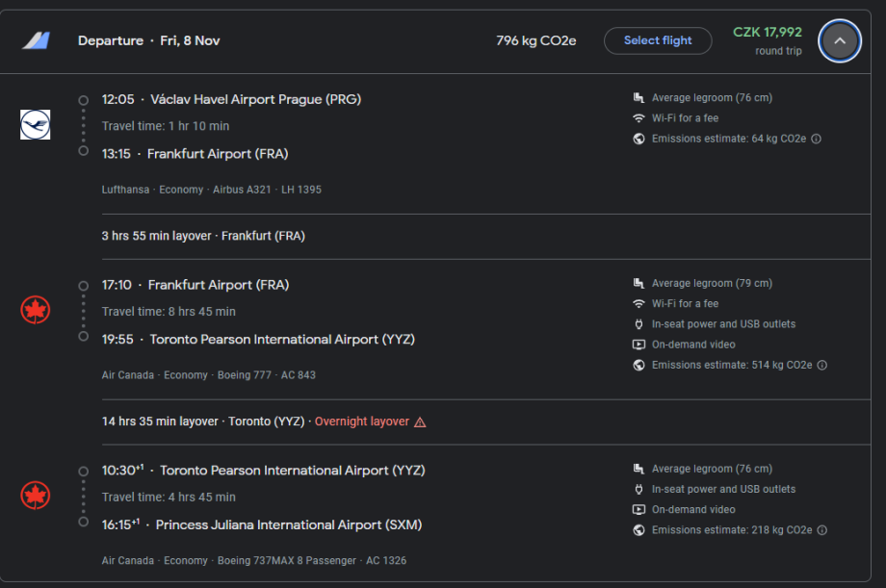Click the Air Canada logo beside Frankfurt departure
The height and width of the screenshot is (588, 886).
[36, 310]
